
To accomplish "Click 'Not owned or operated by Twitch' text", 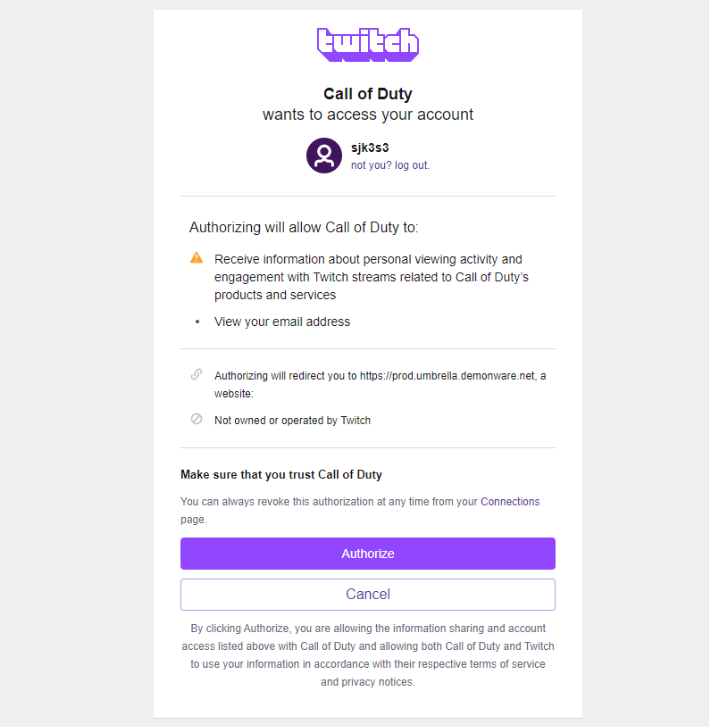I will pyautogui.click(x=292, y=420).
